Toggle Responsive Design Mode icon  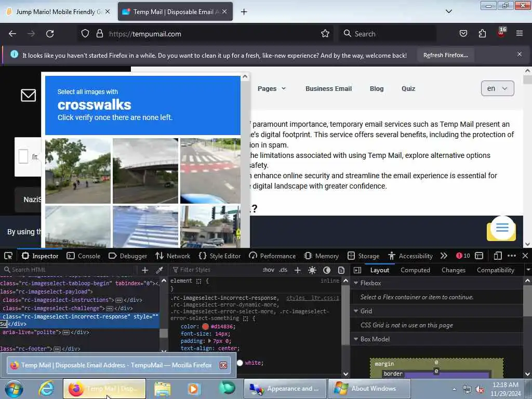pos(497,256)
